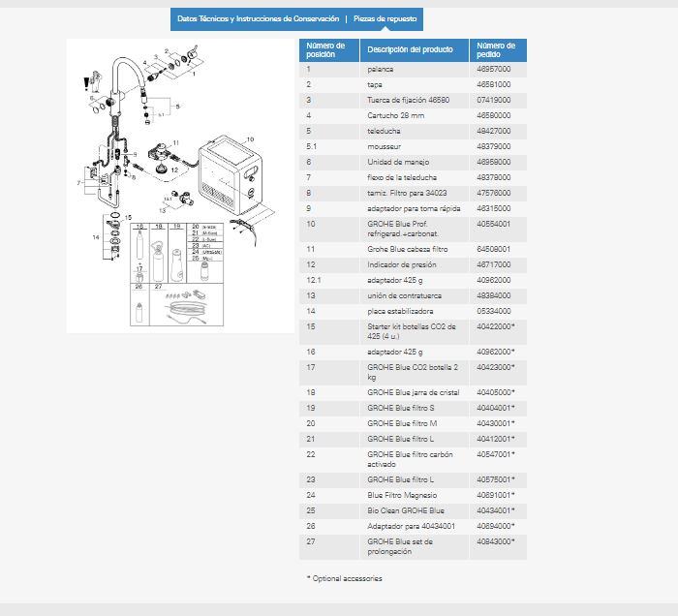Click order number 40575001* cell

click(498, 479)
